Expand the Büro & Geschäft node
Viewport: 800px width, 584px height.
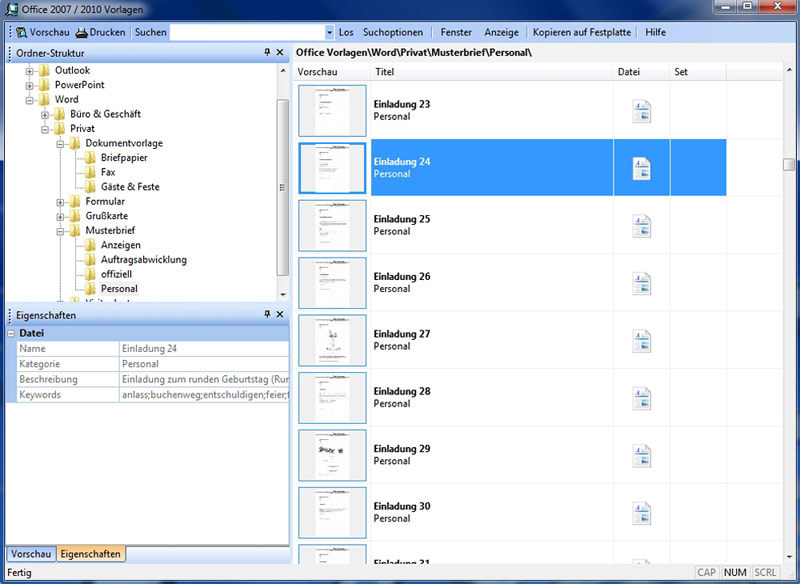pyautogui.click(x=45, y=115)
